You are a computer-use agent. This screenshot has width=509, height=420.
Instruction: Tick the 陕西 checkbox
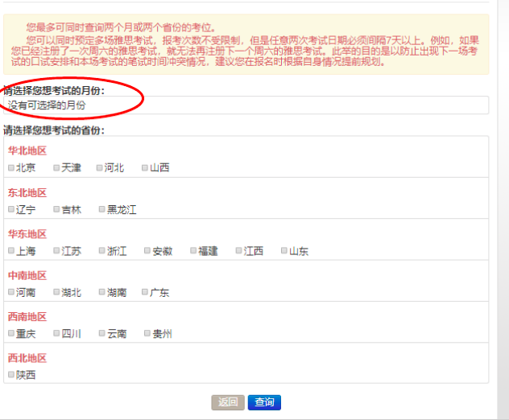tap(11, 374)
